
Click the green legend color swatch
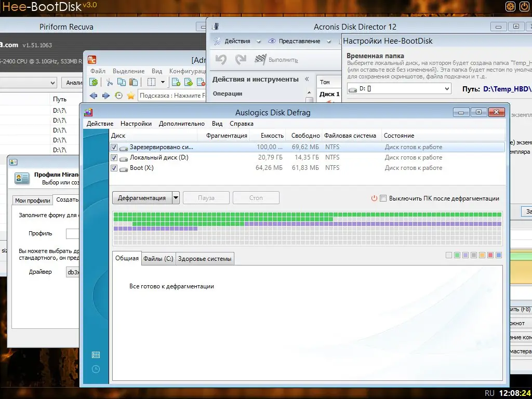[x=457, y=255]
